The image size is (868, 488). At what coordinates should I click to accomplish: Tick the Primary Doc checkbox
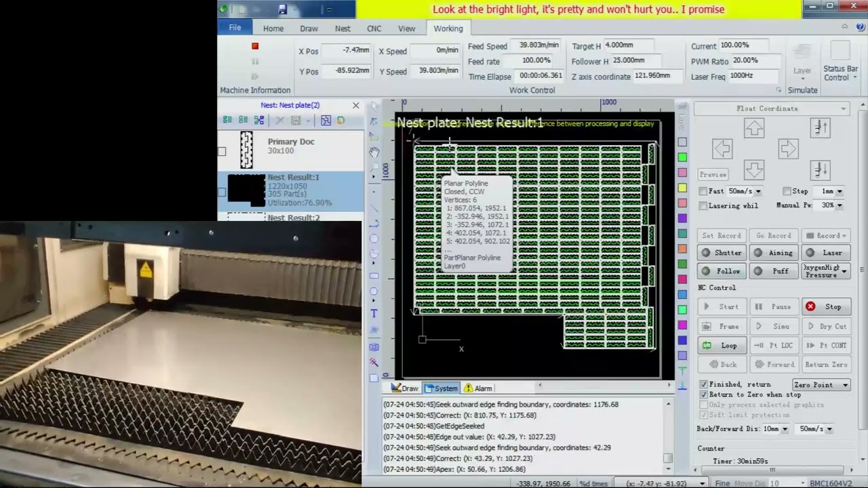[x=222, y=151]
